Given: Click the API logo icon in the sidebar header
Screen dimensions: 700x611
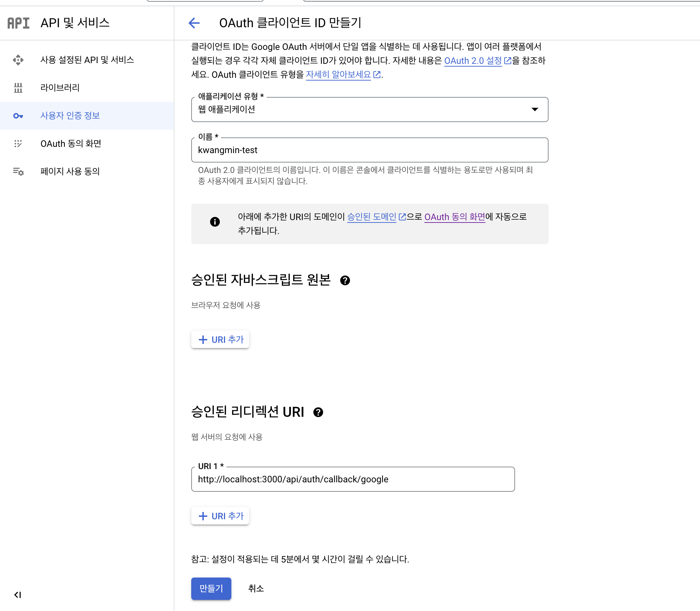Looking at the screenshot, I should point(18,23).
